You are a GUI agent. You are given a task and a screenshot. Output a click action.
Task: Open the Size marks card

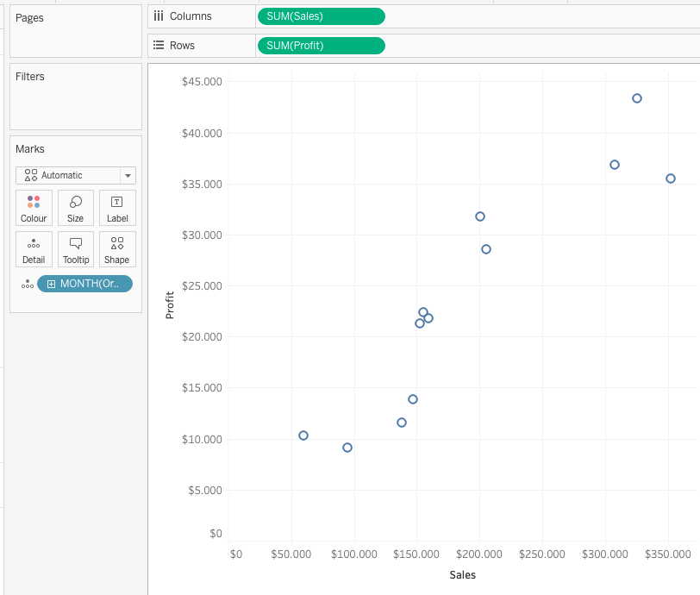tap(76, 208)
